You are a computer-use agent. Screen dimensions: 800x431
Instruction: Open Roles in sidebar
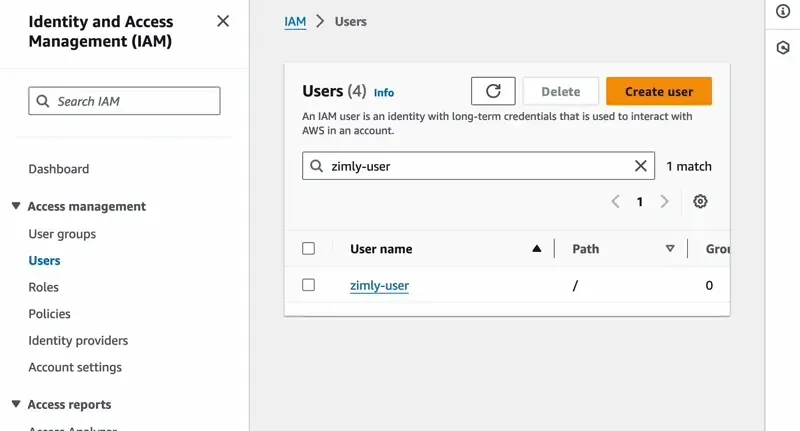[x=43, y=287]
